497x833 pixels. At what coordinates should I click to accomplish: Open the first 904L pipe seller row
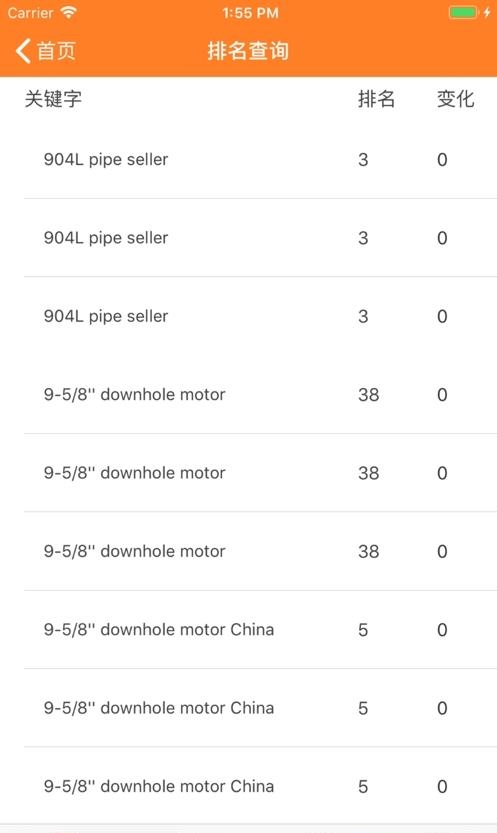[x=260, y=159]
